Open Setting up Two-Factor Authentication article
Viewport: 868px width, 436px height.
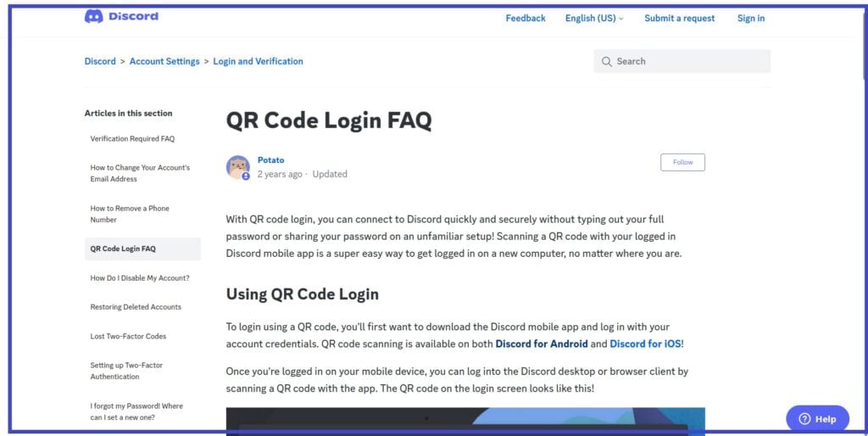(x=126, y=371)
